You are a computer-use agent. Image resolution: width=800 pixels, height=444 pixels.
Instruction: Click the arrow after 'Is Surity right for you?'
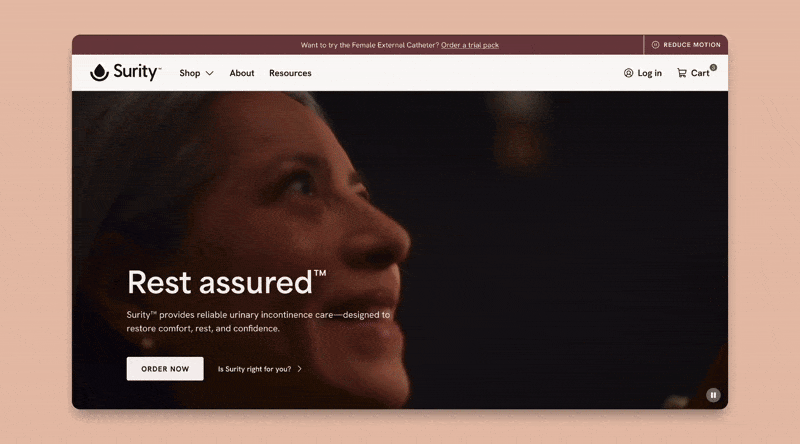(x=299, y=369)
